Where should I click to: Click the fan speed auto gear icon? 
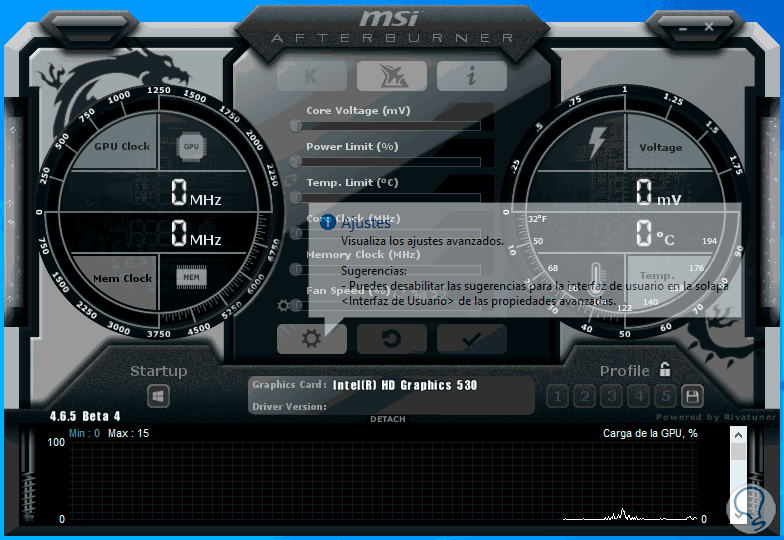click(284, 306)
